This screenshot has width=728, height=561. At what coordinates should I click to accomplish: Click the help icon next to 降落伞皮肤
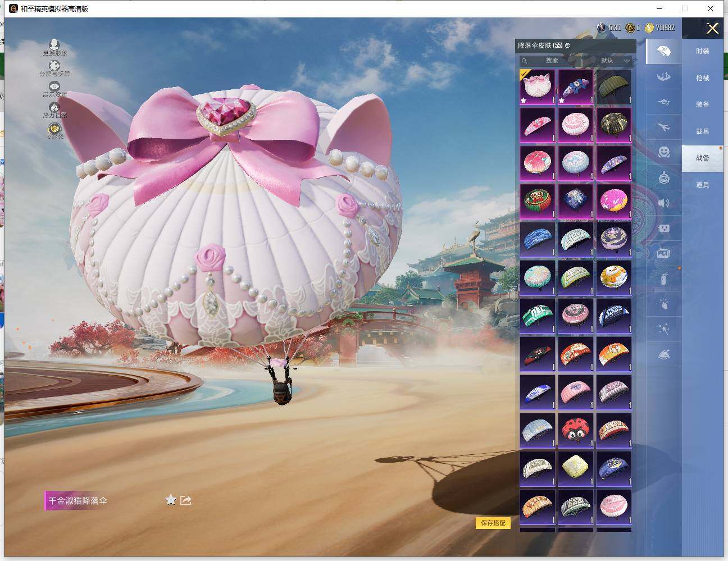tap(567, 45)
